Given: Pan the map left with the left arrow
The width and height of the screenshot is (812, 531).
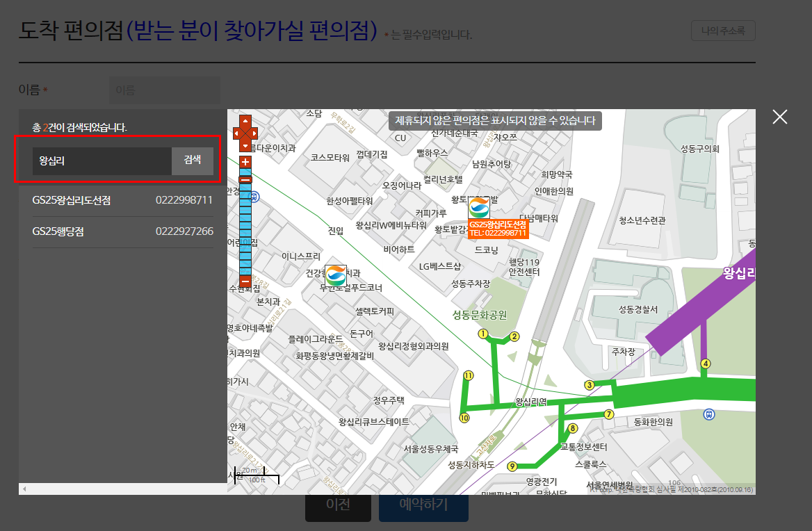Looking at the screenshot, I should pos(236,133).
